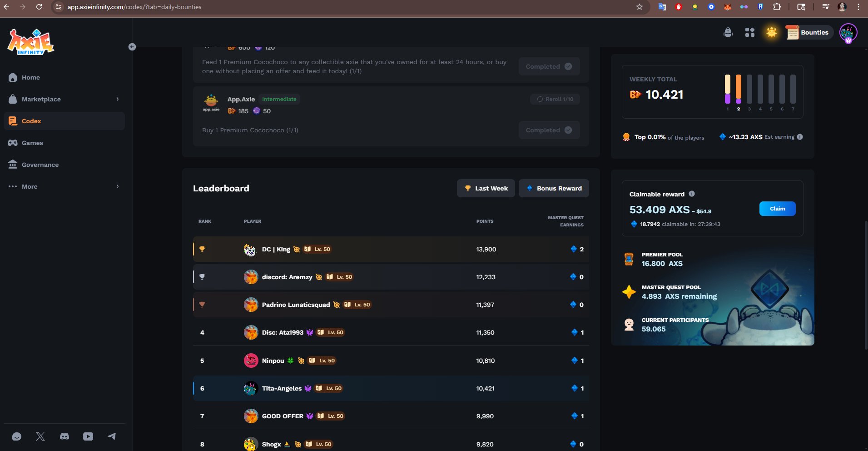Open the user profile avatar
The image size is (868, 451).
coord(848,33)
